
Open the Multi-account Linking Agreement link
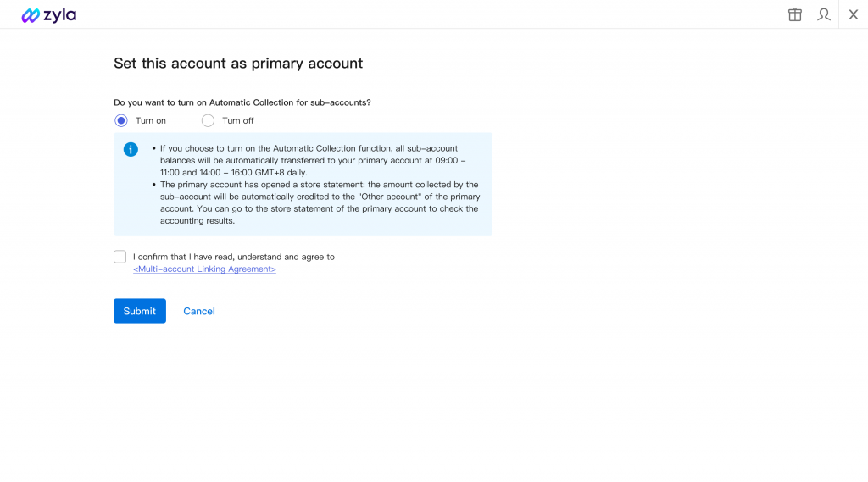tap(204, 269)
